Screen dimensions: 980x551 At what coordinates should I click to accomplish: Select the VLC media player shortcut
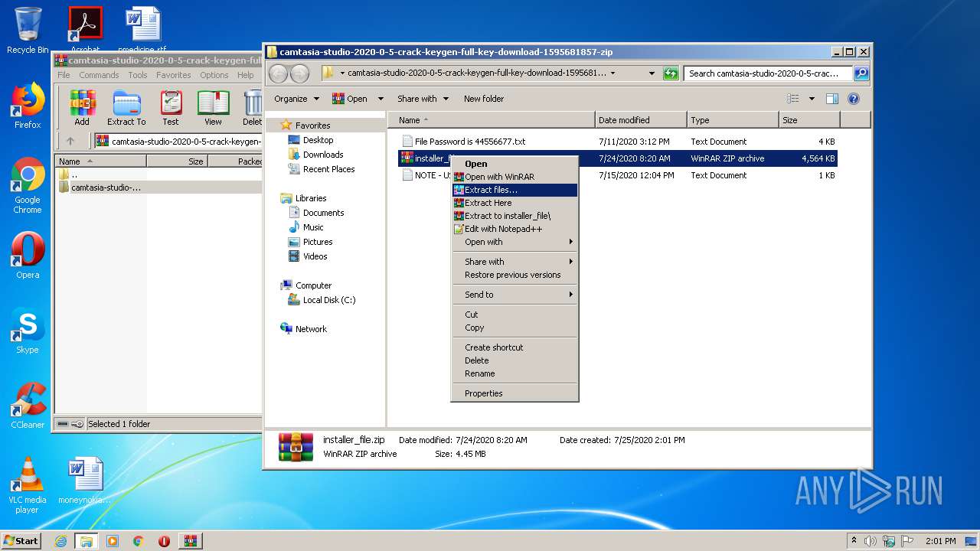[28, 485]
